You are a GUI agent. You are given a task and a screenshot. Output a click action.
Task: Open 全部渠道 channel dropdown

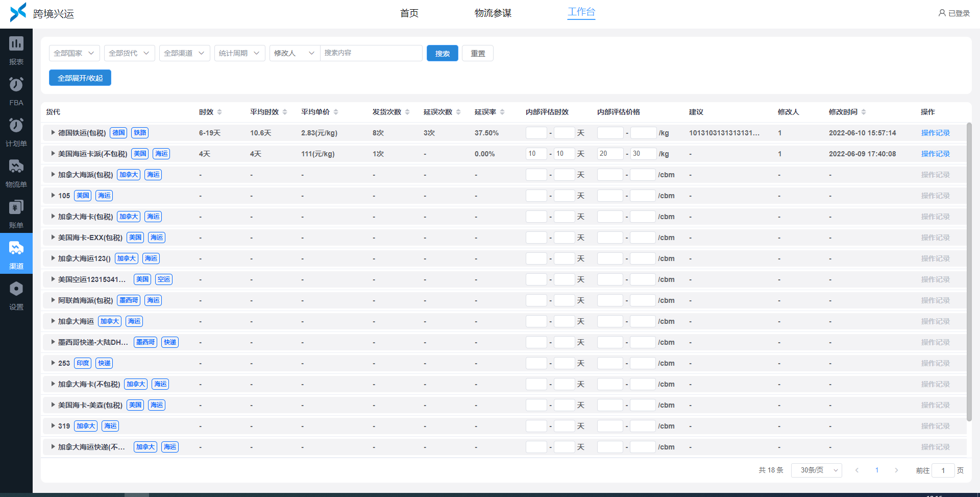coord(185,53)
